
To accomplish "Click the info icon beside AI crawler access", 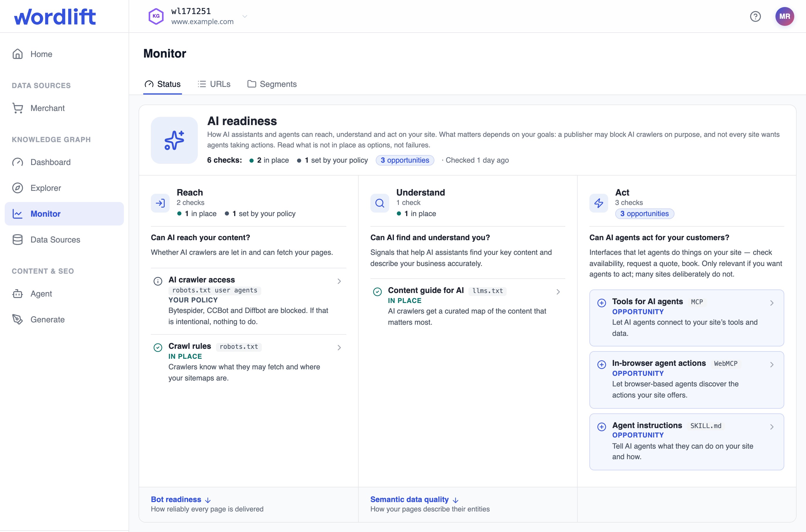I will click(x=158, y=281).
